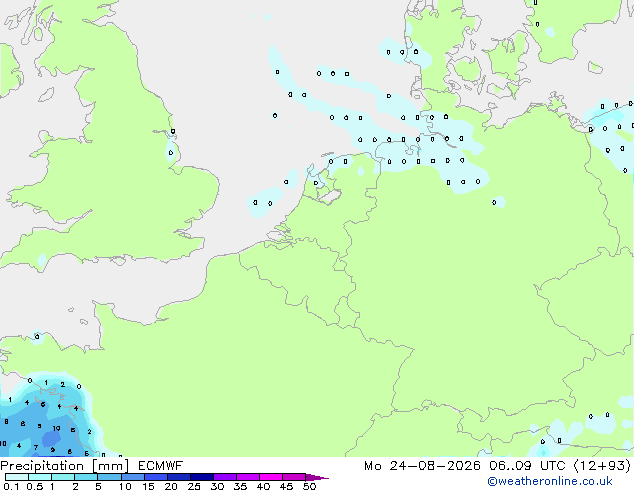Click the above-50 legend arrow tip

tap(317, 477)
